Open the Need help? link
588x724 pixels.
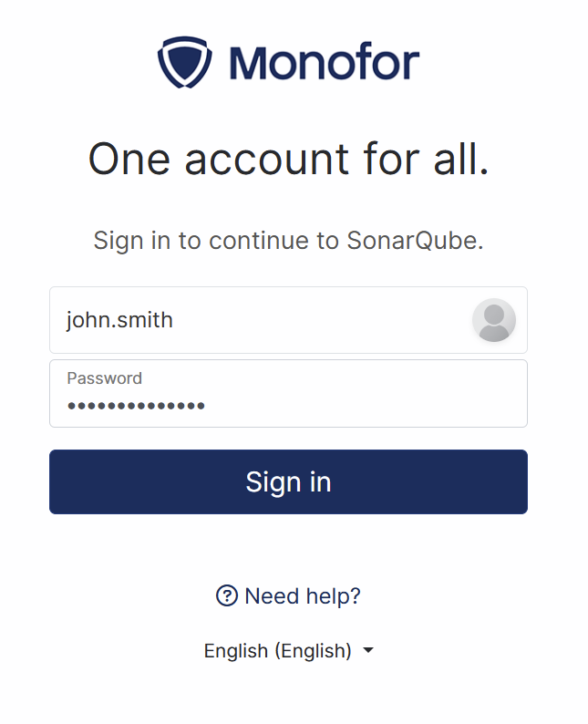point(302,595)
